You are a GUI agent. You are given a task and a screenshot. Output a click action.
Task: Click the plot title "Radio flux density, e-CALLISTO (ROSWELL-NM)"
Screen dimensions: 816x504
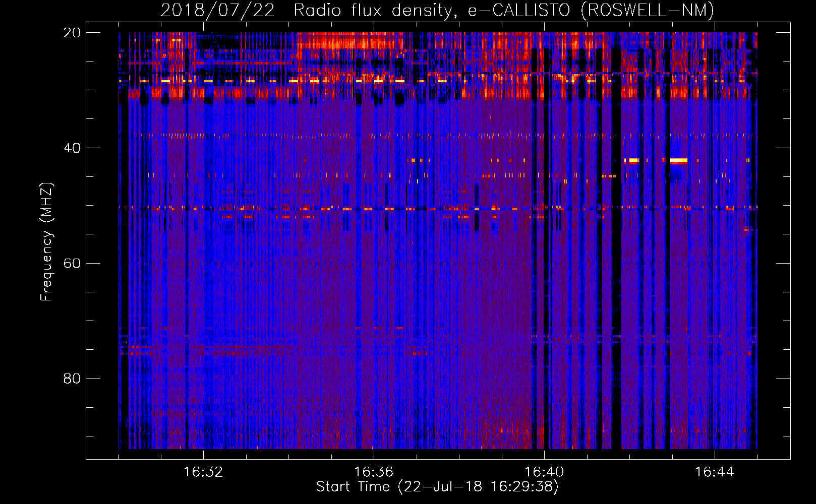[504, 10]
